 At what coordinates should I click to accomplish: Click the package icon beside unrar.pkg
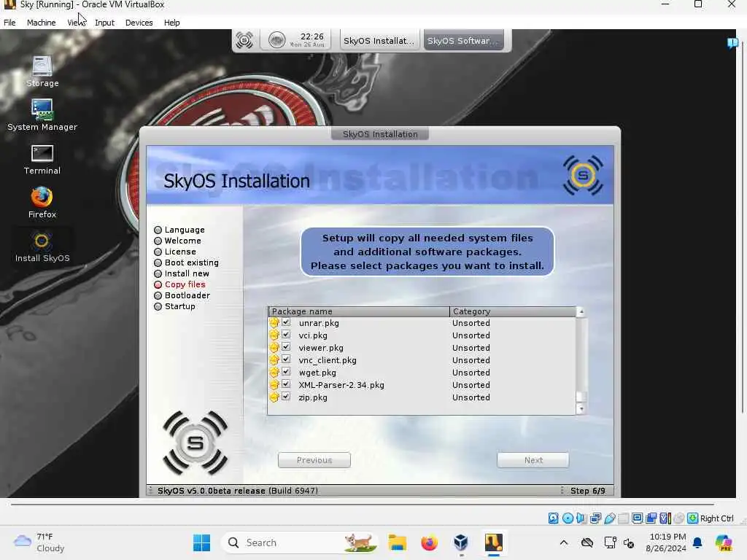[x=274, y=323]
